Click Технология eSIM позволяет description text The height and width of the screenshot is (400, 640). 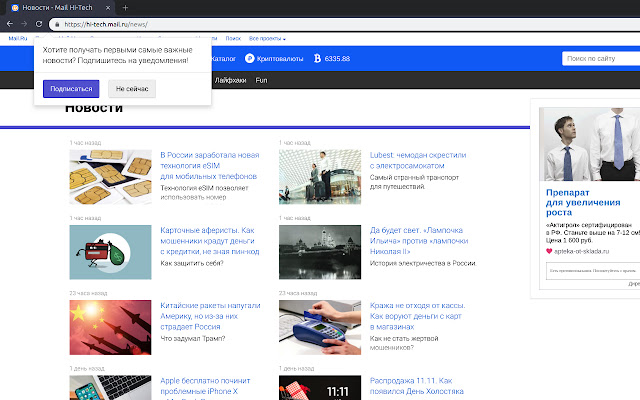pyautogui.click(x=204, y=193)
